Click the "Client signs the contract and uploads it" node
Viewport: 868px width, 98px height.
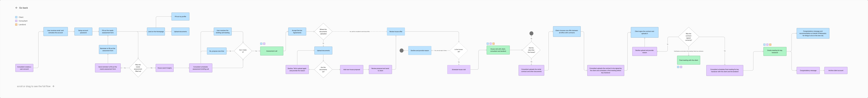[x=645, y=32]
